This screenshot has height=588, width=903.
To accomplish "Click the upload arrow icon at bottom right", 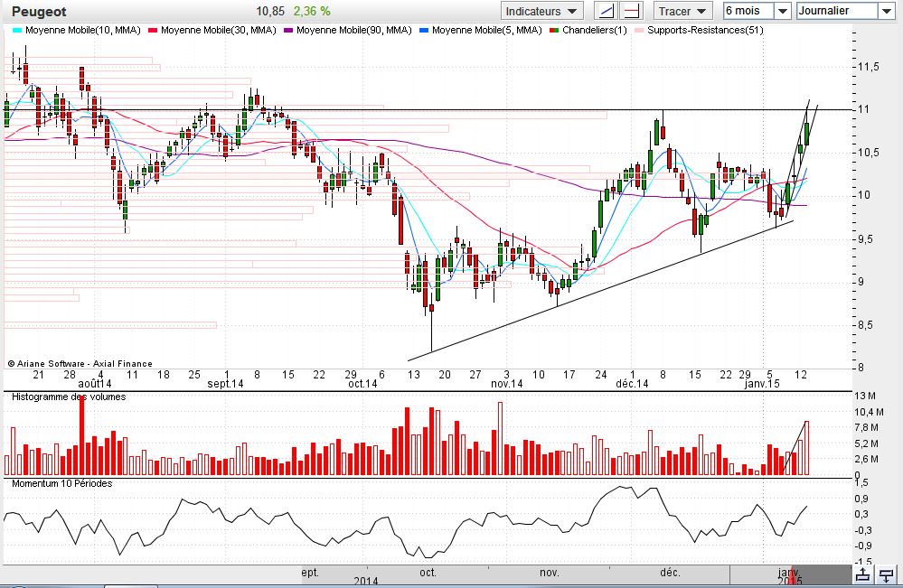I will (x=863, y=574).
